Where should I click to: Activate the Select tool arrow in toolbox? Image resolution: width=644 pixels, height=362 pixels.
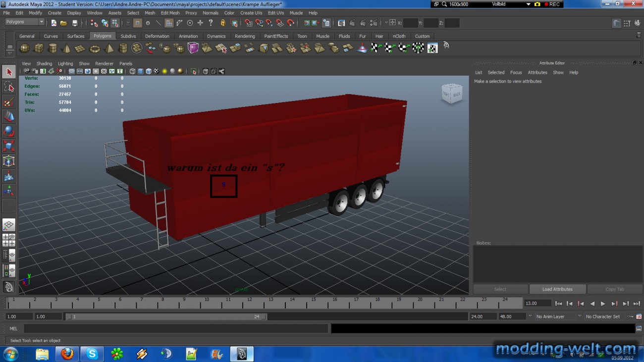click(9, 72)
